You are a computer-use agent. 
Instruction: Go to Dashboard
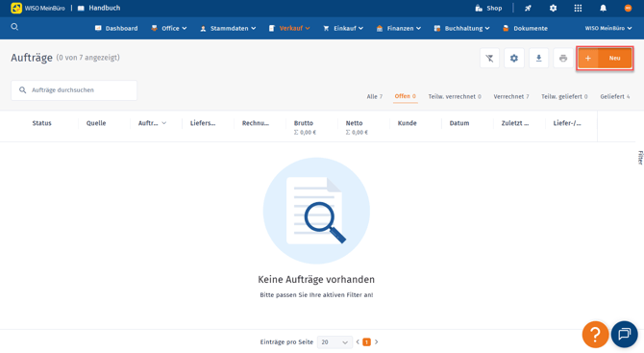116,28
